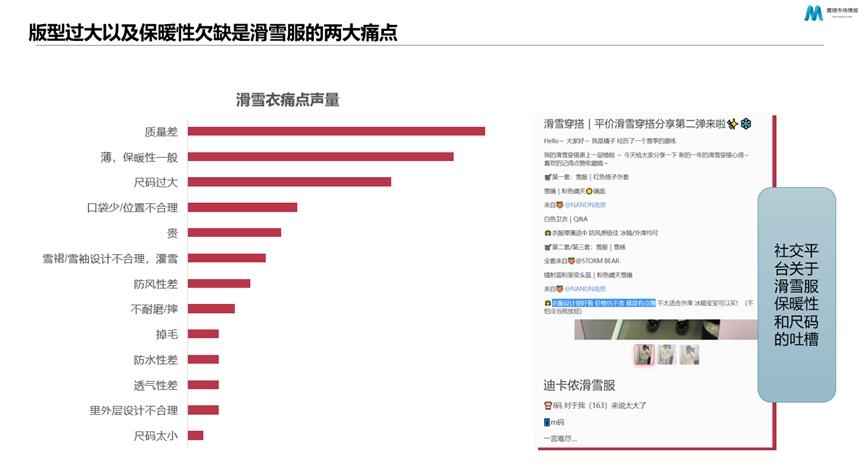Click the 尺码太小 bar
Viewport: 865px width, 467px height.
coord(195,435)
